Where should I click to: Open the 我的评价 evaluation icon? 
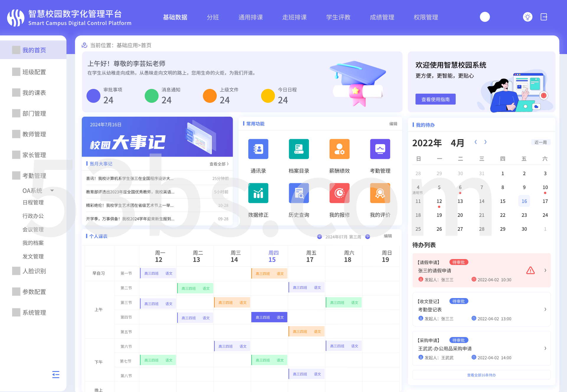click(x=380, y=193)
